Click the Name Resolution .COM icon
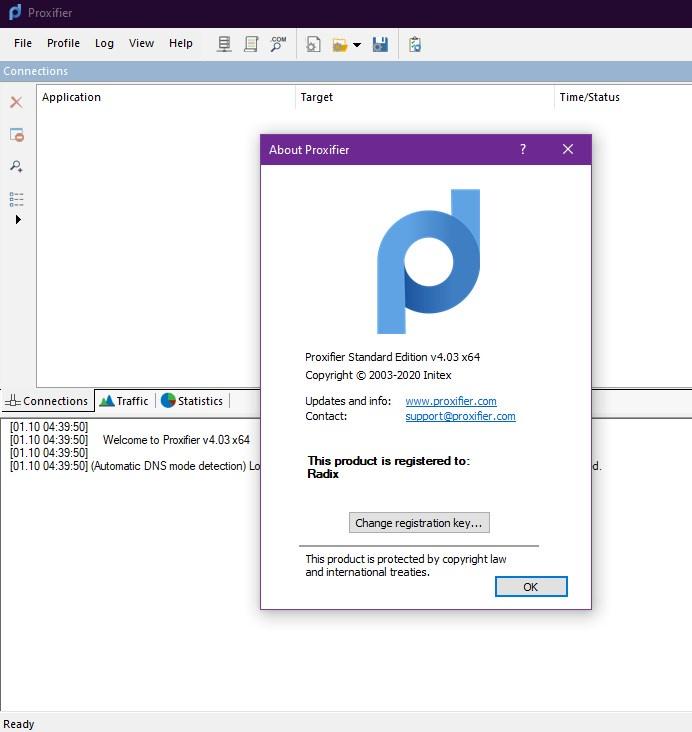Viewport: 692px width, 732px height. [278, 44]
